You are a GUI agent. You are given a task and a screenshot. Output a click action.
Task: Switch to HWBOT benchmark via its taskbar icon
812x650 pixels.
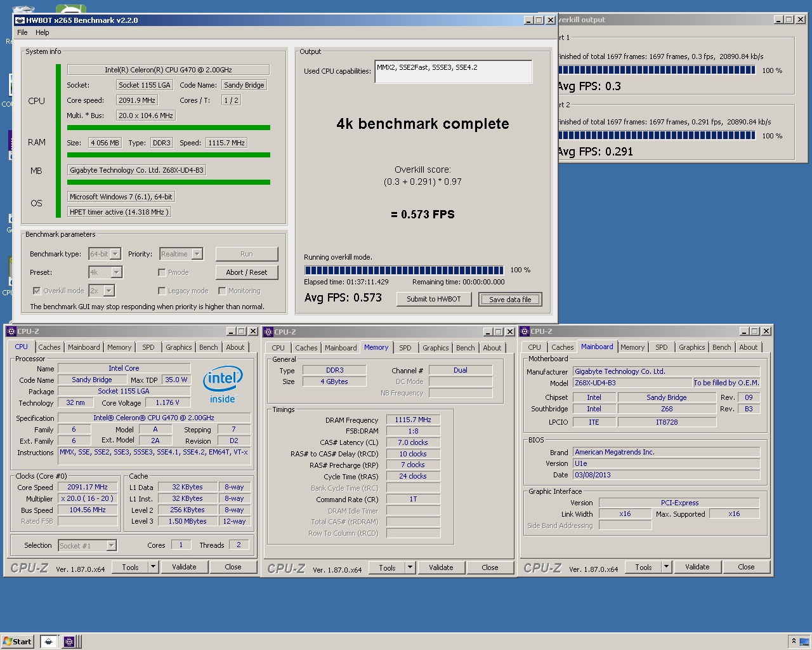coord(49,641)
